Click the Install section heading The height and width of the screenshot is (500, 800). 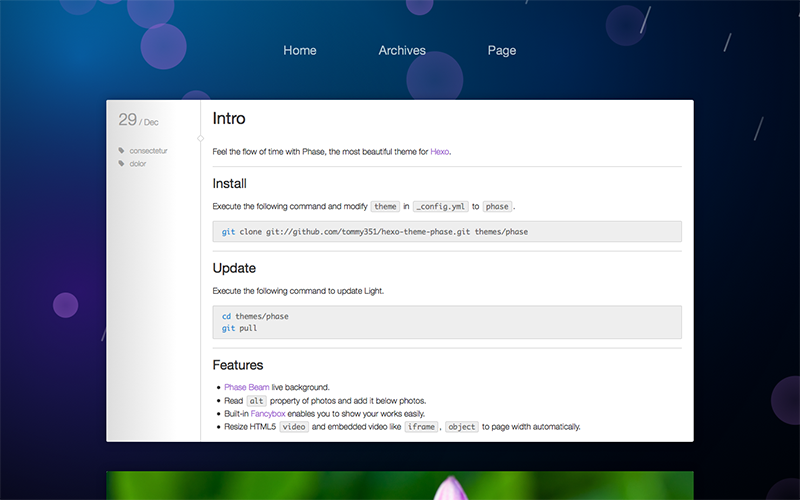[230, 183]
